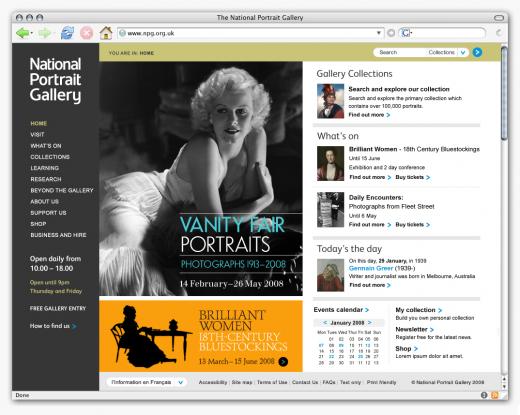
Task: Select HOME in the sidebar navigation
Action: click(39, 123)
